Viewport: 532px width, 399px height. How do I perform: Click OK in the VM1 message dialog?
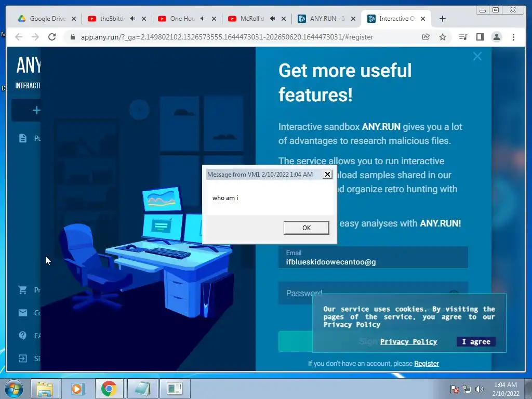[x=306, y=228]
